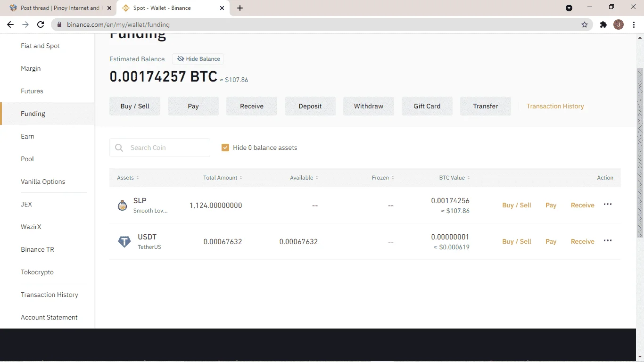644x362 pixels.
Task: Click Receive in the SLP row
Action: 583,205
